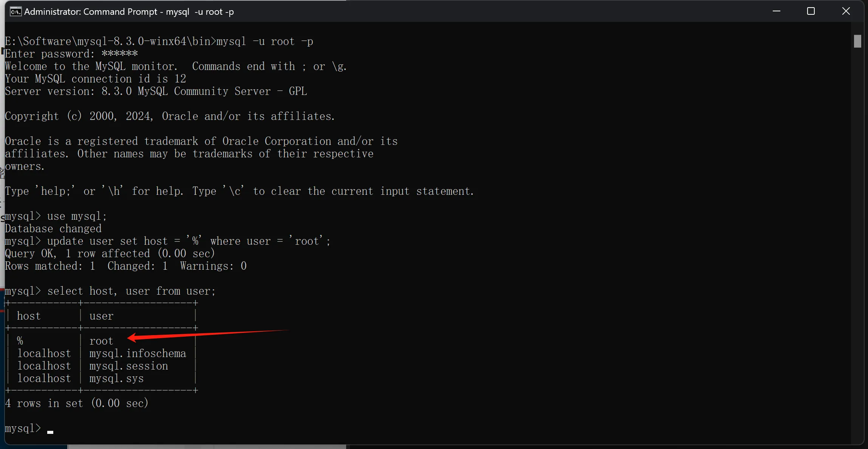
Task: Click the vertical scrollbar thumb
Action: coord(857,41)
